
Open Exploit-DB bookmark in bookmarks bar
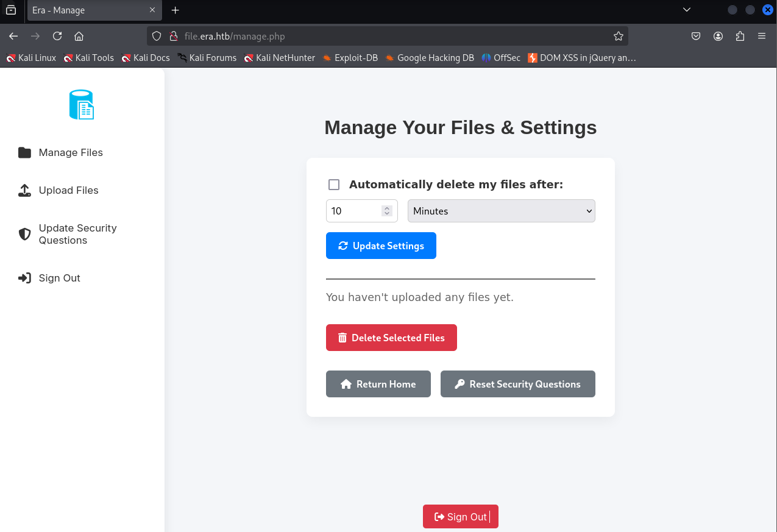350,58
